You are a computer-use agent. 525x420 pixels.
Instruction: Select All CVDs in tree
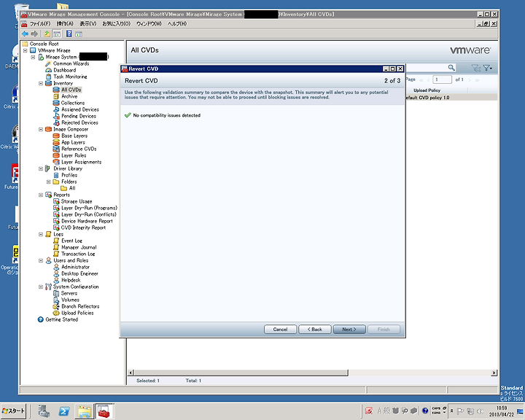click(x=71, y=90)
